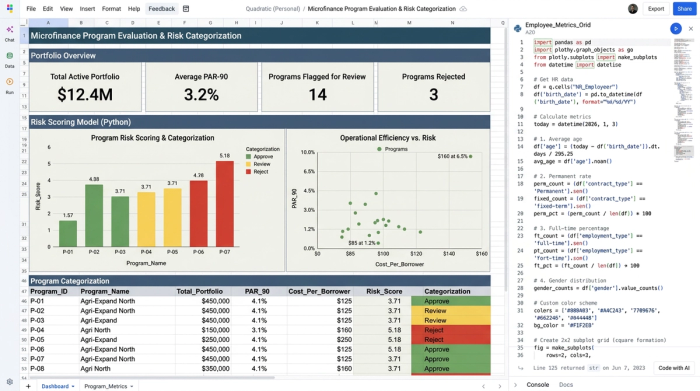Click the Programs Rejected 3 value

pos(433,95)
